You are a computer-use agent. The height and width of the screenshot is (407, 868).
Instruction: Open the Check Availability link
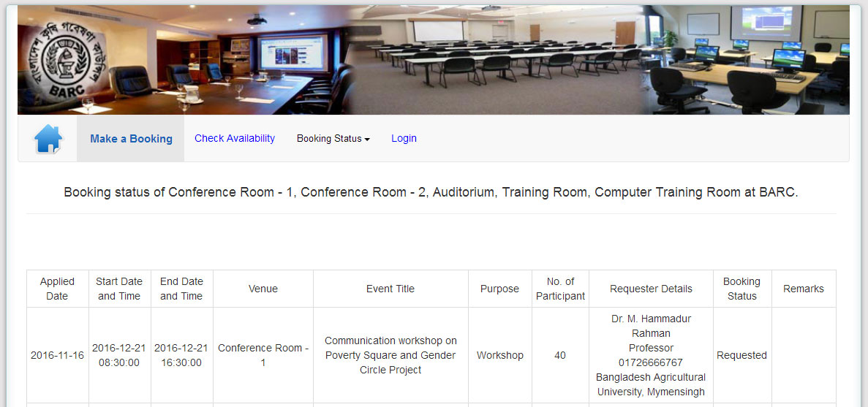(235, 138)
